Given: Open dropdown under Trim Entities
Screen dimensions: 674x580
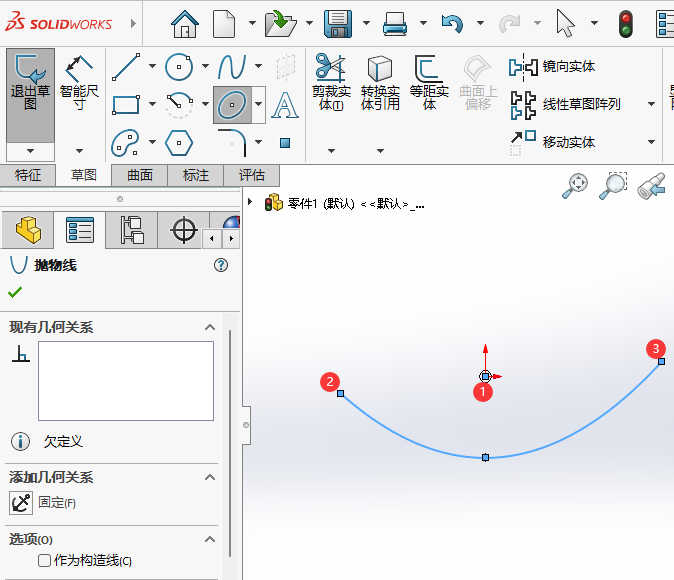Looking at the screenshot, I should coord(331,151).
